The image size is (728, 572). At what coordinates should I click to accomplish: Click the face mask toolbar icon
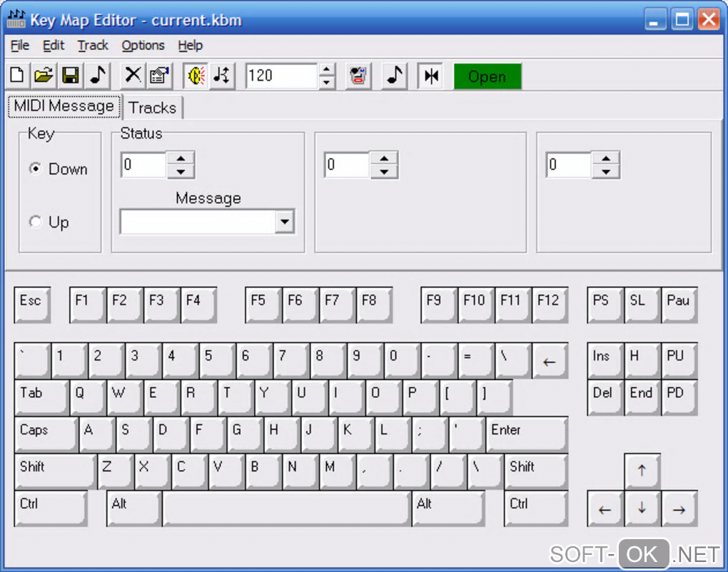point(358,75)
